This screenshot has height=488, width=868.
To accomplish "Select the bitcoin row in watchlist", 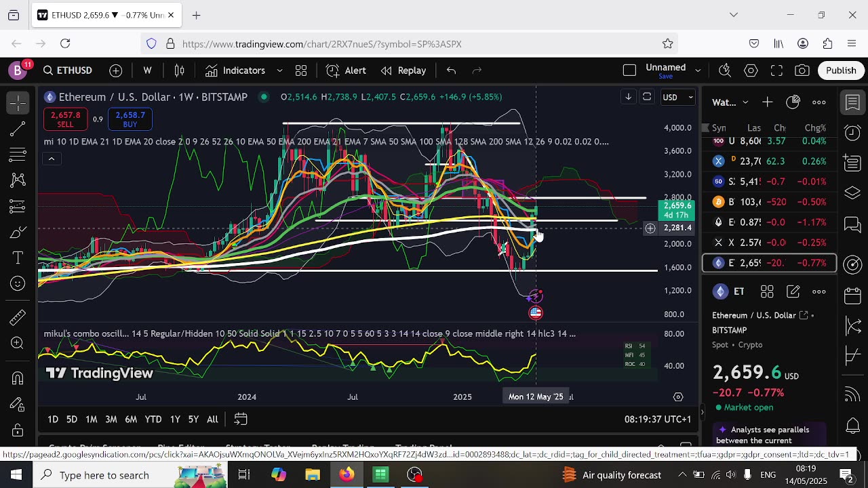I will tap(770, 202).
